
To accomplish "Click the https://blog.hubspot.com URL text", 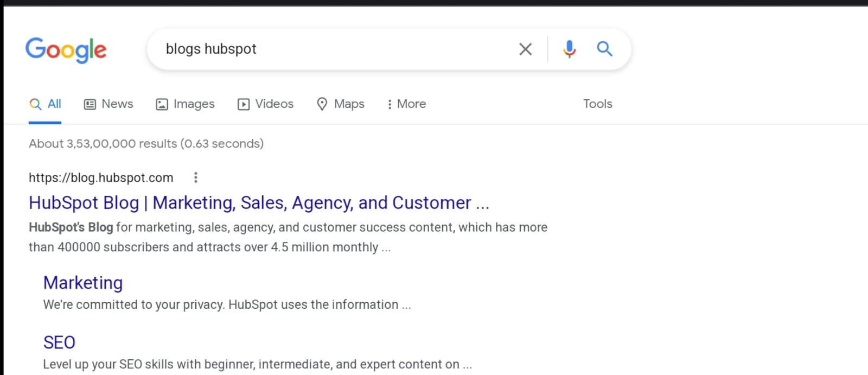I will 101,177.
